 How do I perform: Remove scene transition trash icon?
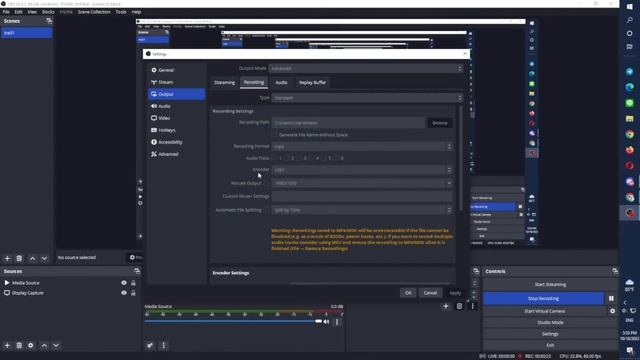[459, 306]
